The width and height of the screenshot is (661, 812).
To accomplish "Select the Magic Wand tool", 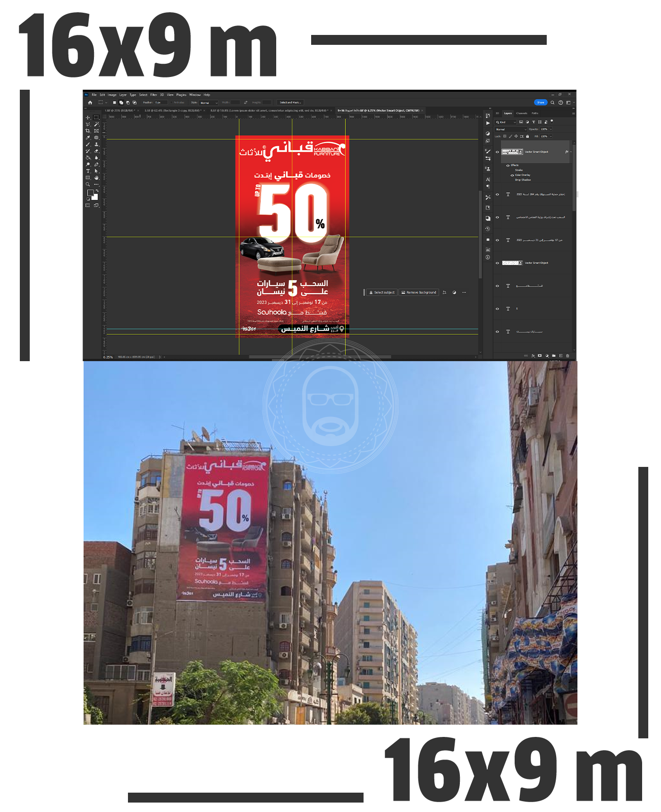I will (96, 124).
